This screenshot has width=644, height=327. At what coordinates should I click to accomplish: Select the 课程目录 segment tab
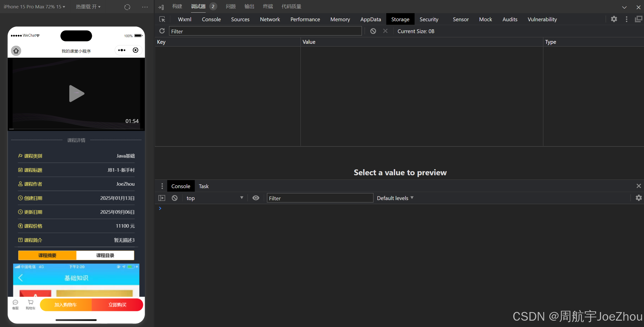pyautogui.click(x=105, y=255)
